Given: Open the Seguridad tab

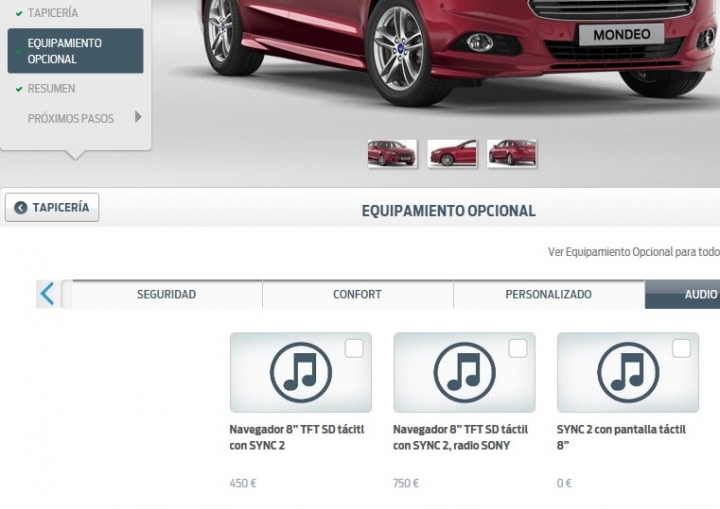Looking at the screenshot, I should [167, 294].
